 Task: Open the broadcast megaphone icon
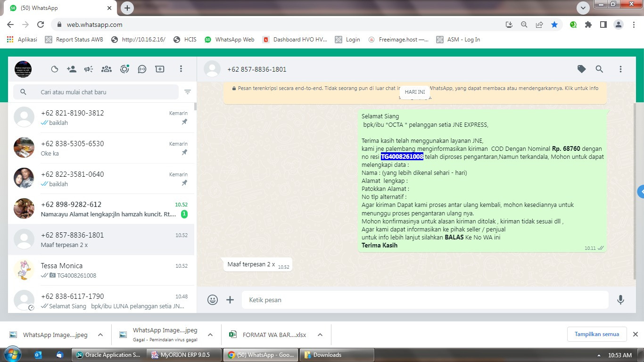click(x=89, y=69)
